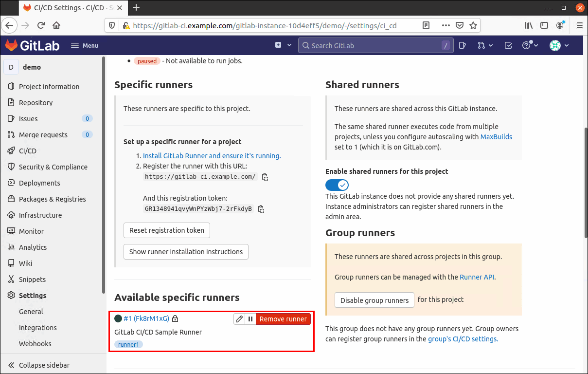The height and width of the screenshot is (374, 588).
Task: Copy the runner registration URL
Action: pyautogui.click(x=265, y=177)
